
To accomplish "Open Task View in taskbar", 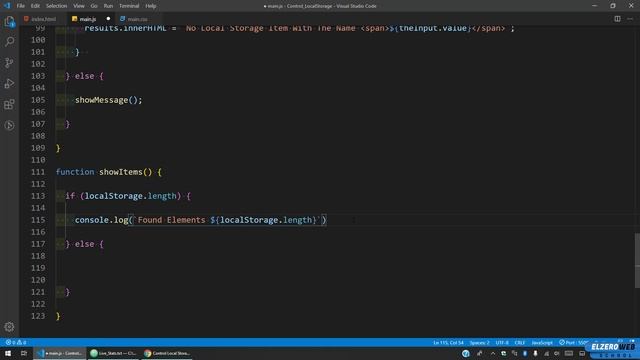I will tap(24, 353).
